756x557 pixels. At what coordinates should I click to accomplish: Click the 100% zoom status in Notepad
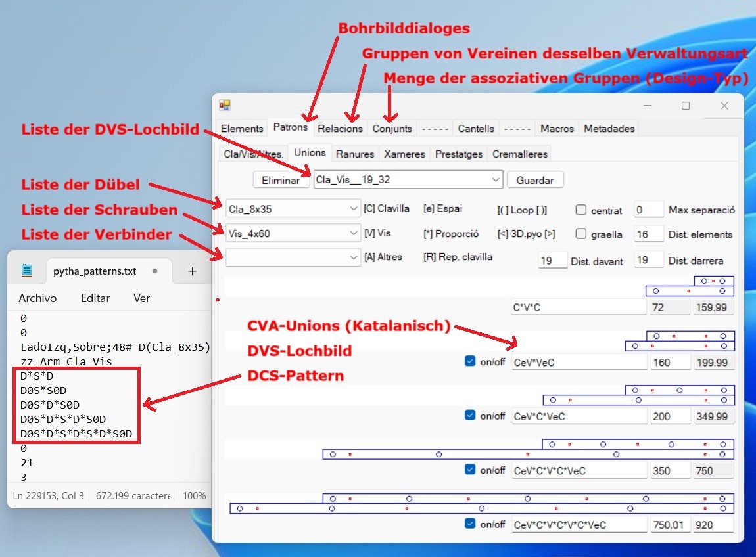(195, 495)
